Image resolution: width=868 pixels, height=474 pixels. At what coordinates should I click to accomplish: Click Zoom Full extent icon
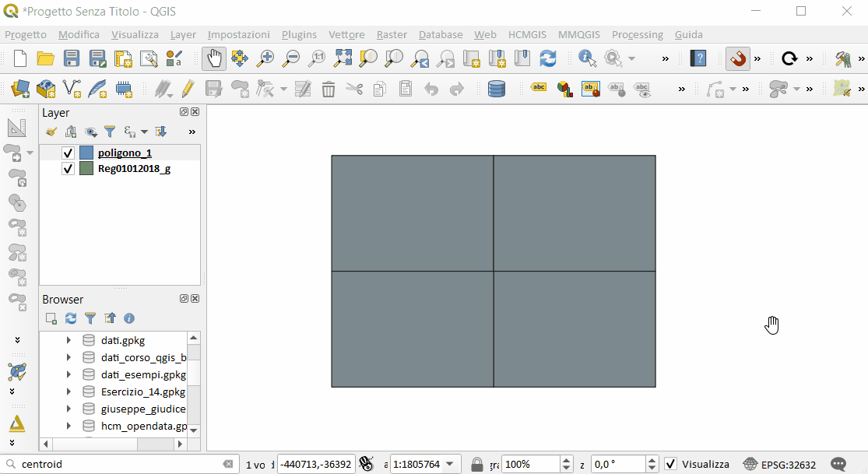[x=343, y=58]
